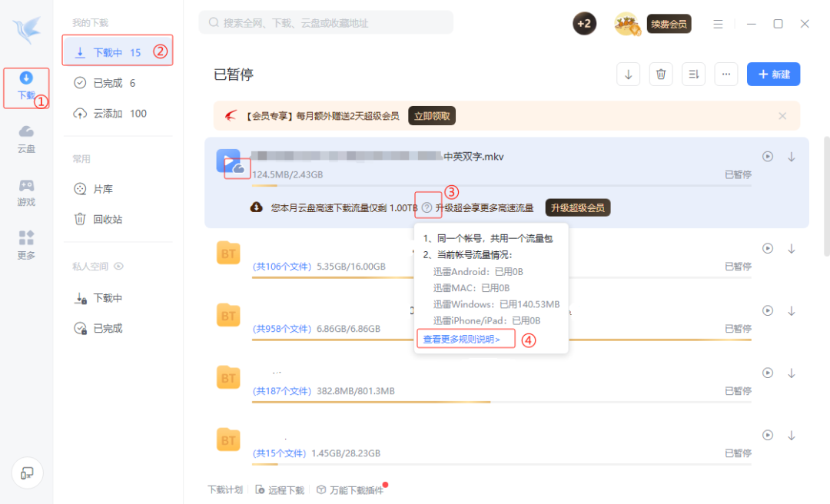Play the 15-file BT task
Viewport: 830px width, 504px height.
tap(768, 435)
